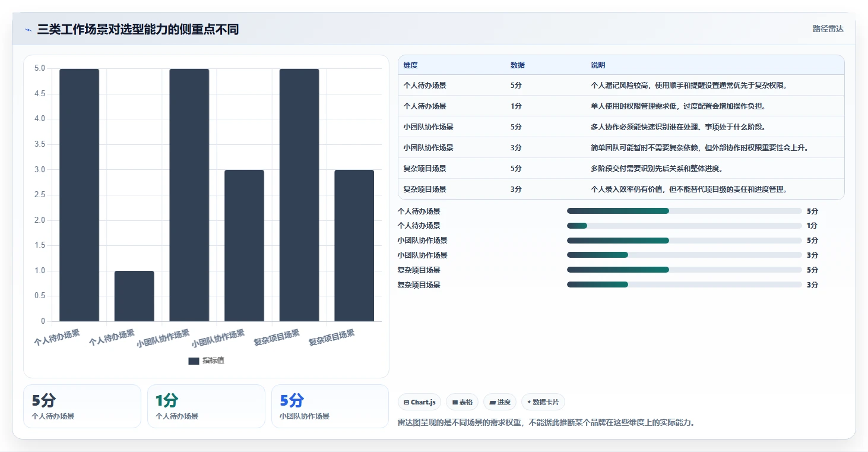Click the 小团队协作场景 progress bar showing 5分

(685, 241)
